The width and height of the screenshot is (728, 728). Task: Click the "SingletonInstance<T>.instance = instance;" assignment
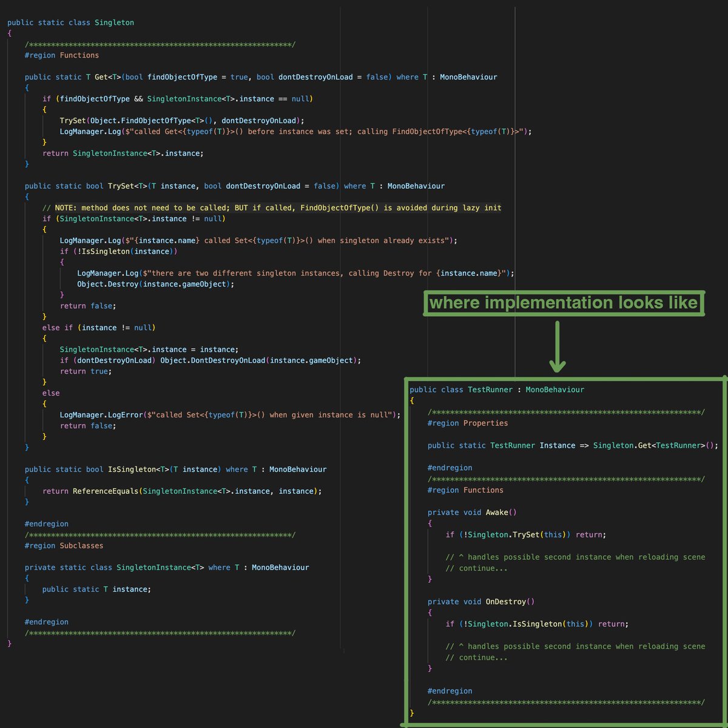click(149, 350)
